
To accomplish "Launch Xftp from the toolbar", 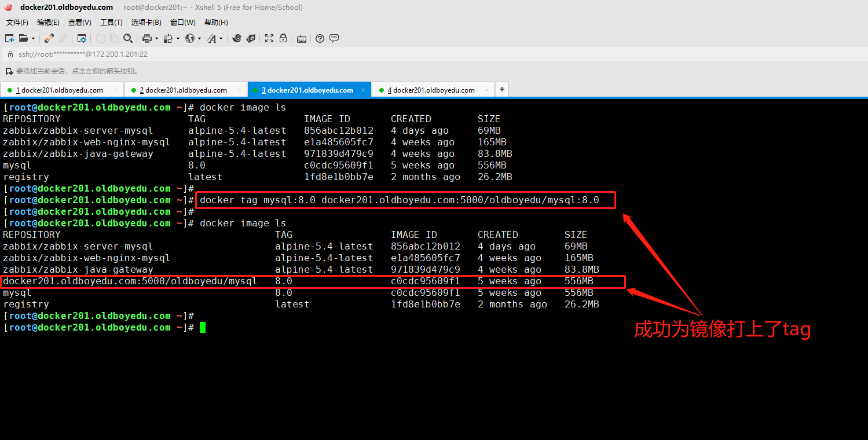I will click(251, 38).
